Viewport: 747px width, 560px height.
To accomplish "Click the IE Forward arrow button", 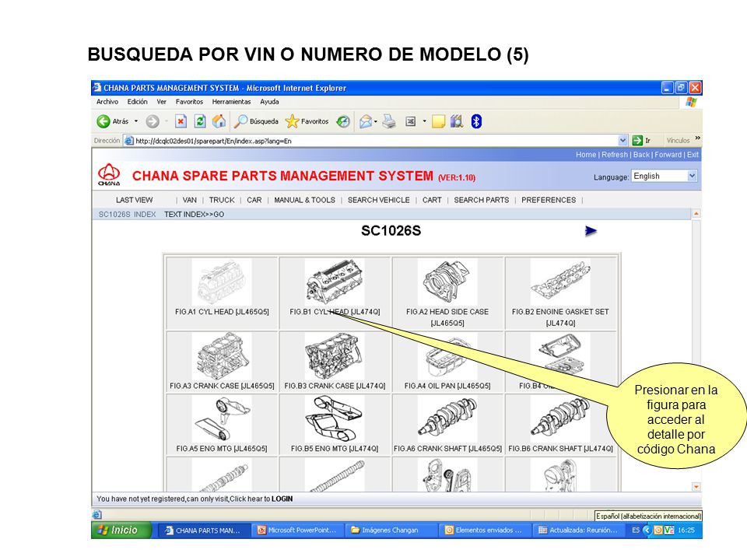I will point(153,121).
